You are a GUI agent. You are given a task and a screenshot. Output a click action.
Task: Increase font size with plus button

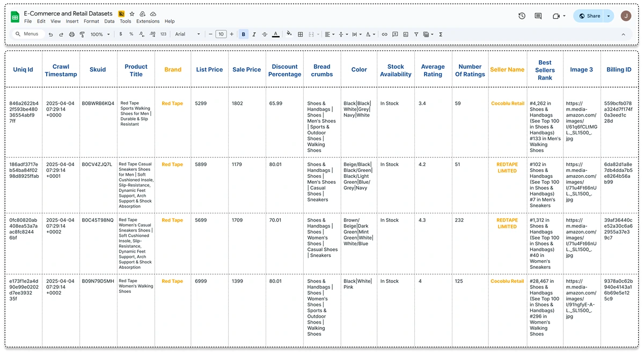pos(232,34)
